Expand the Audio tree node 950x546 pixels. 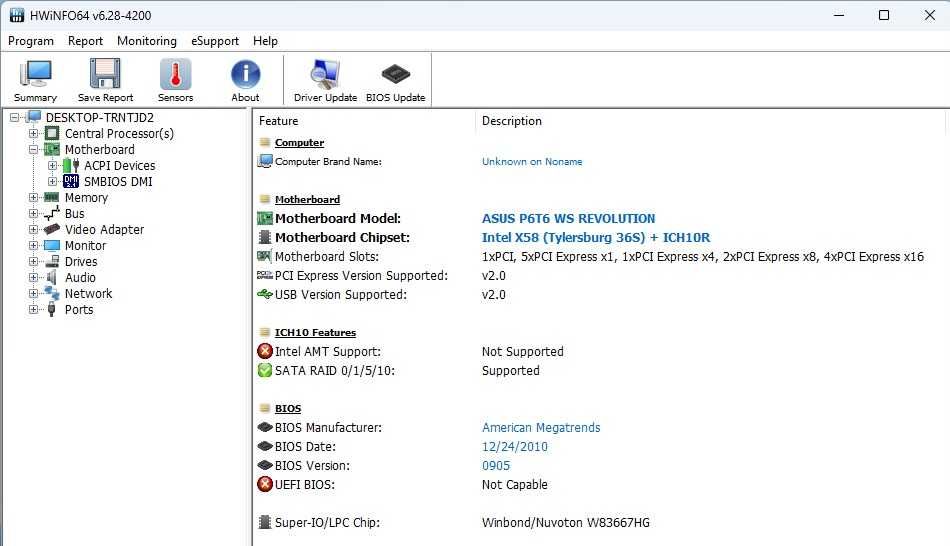[x=33, y=278]
